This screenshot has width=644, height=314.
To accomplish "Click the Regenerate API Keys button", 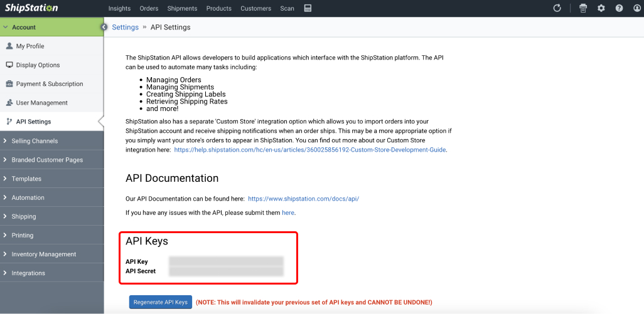I will point(161,302).
